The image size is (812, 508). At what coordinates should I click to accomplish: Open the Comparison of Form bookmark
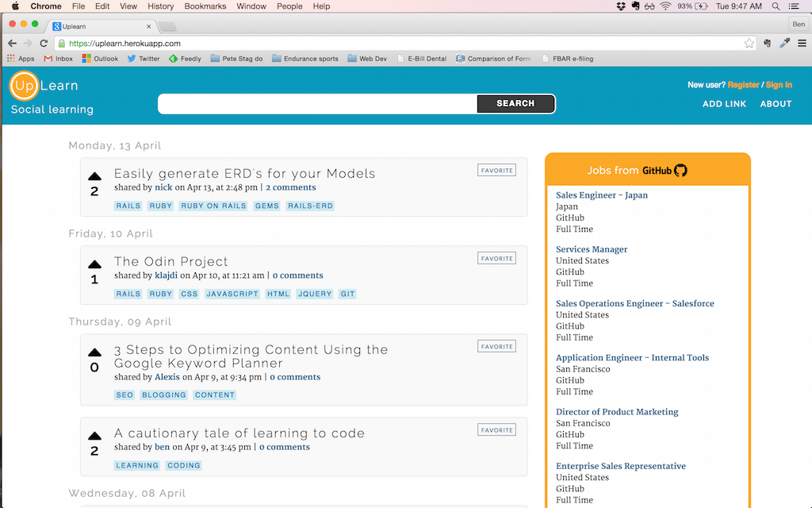click(493, 59)
